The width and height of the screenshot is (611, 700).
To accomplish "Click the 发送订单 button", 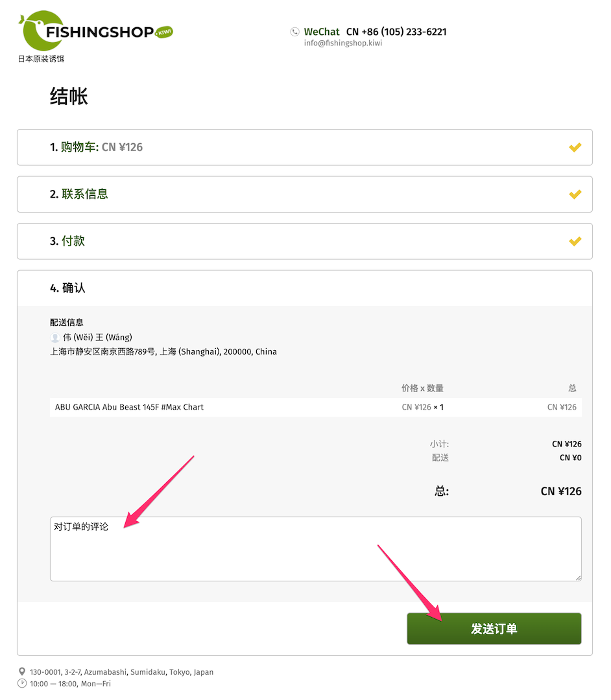I will (494, 629).
